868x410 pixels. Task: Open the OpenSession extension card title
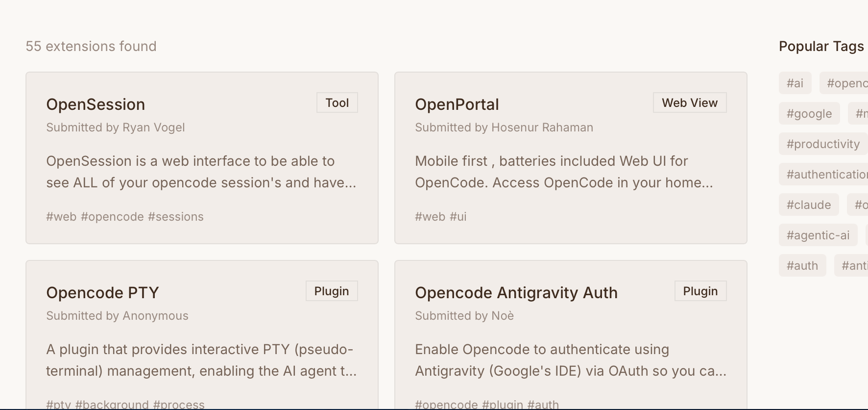click(x=96, y=104)
